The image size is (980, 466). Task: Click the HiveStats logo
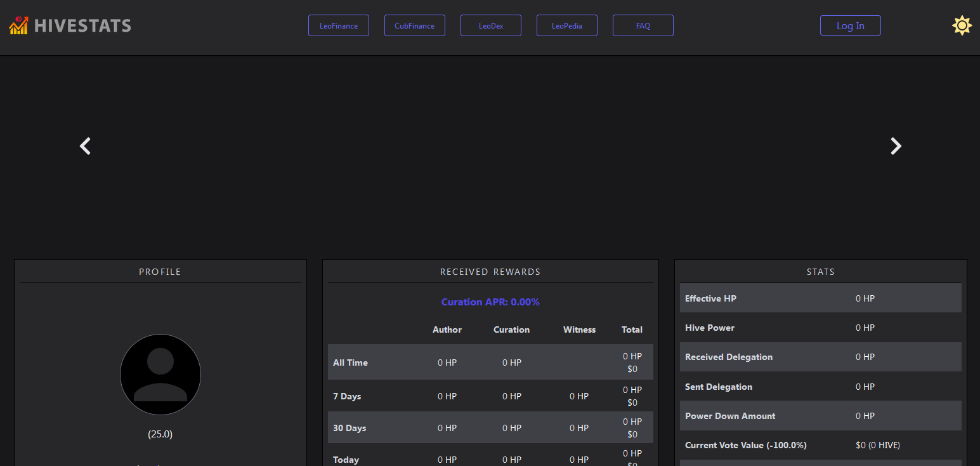[x=70, y=25]
